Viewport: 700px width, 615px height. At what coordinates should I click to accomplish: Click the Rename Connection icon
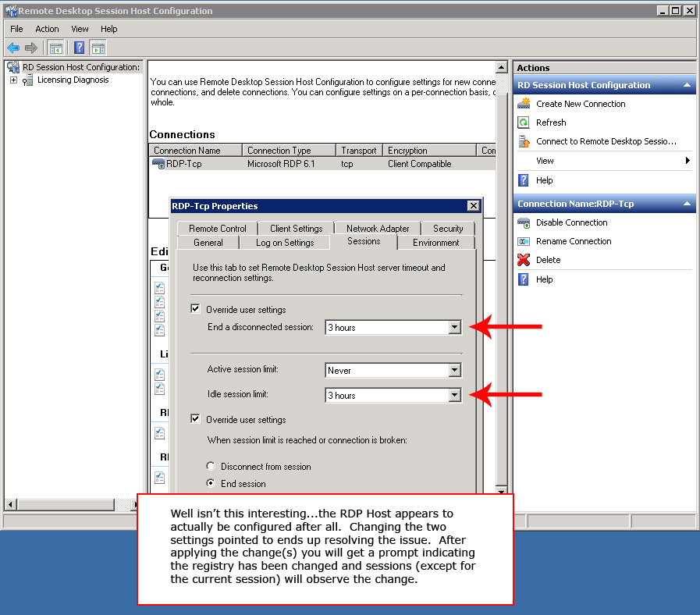[524, 241]
